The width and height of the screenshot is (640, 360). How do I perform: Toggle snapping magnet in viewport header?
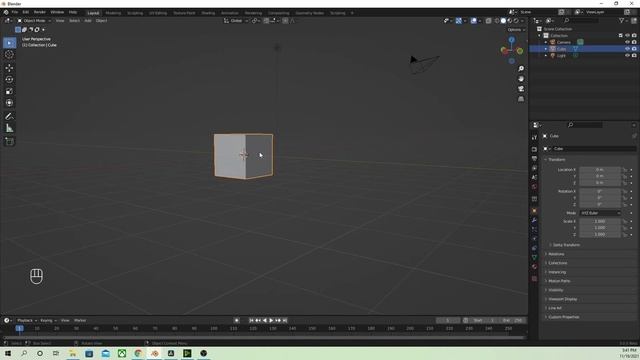click(x=267, y=21)
